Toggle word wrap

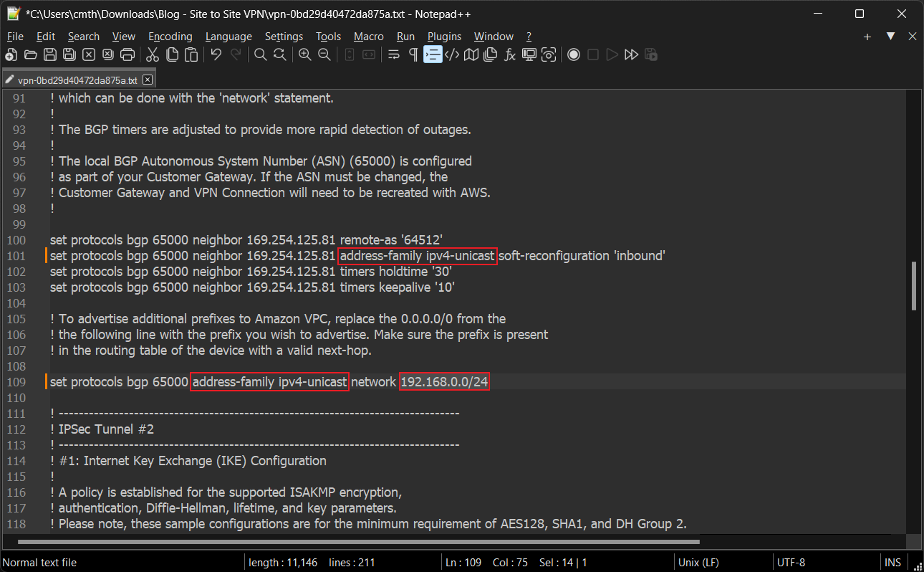[x=393, y=54]
